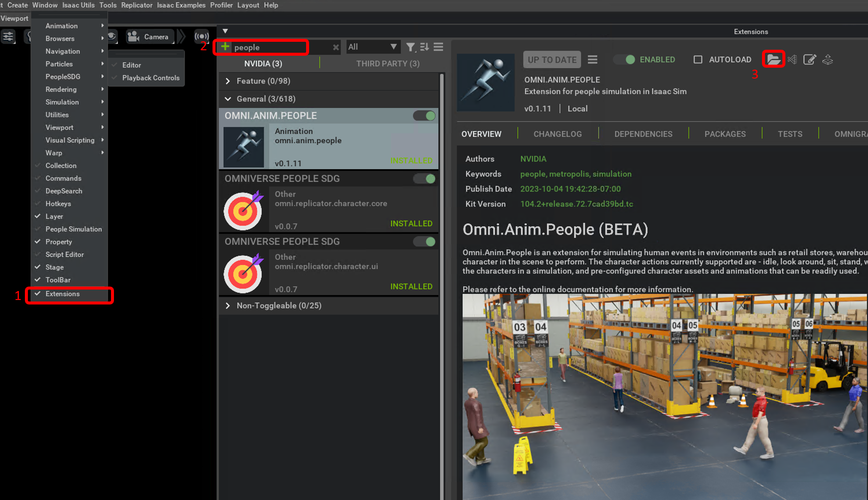Open the Isaac Utils menu
Viewport: 868px width, 500px height.
coord(78,5)
